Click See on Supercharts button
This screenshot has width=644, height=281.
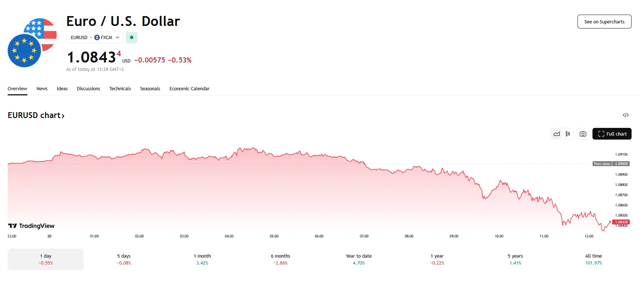(x=604, y=22)
